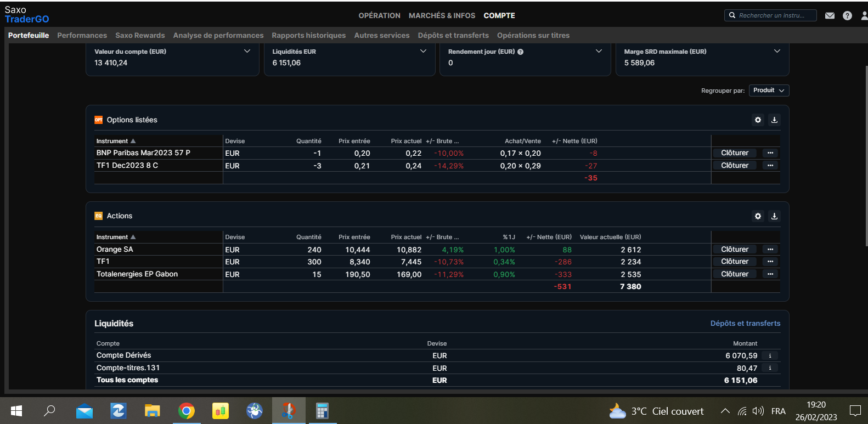Open more options for TF1 Dec2023 8 C
The image size is (868, 424).
770,166
